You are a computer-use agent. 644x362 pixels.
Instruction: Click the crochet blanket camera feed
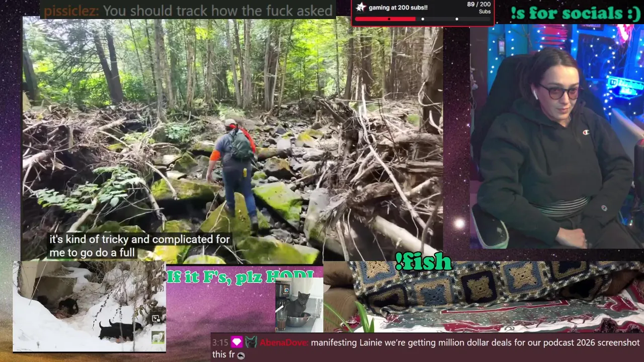[483, 297]
